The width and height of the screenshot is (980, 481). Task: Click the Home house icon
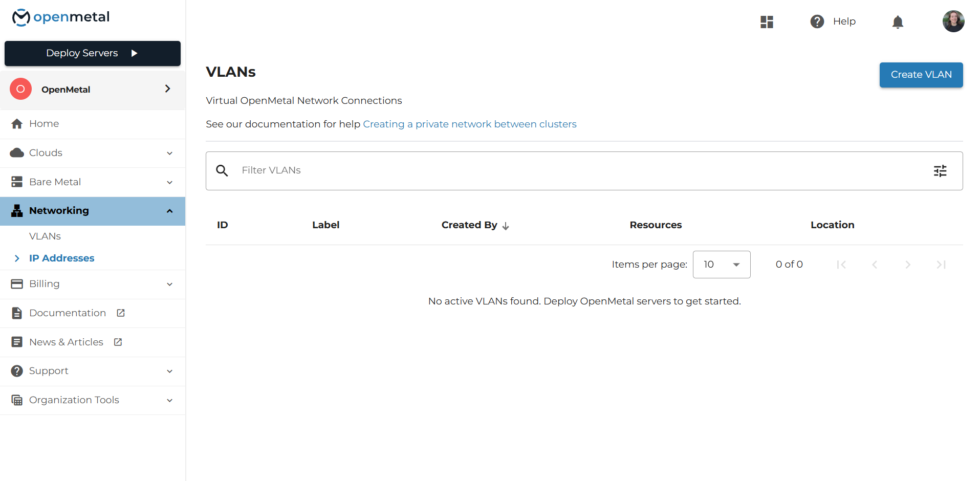pos(17,124)
